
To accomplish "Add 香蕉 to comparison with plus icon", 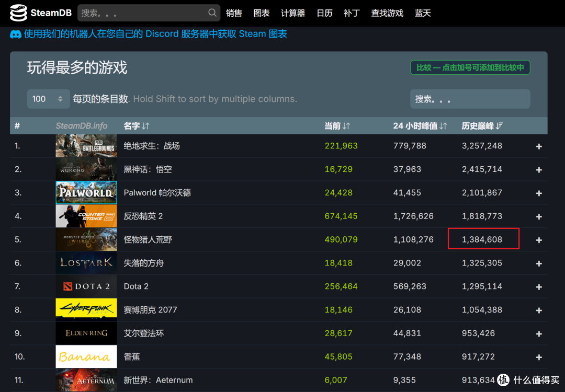I will (x=539, y=357).
